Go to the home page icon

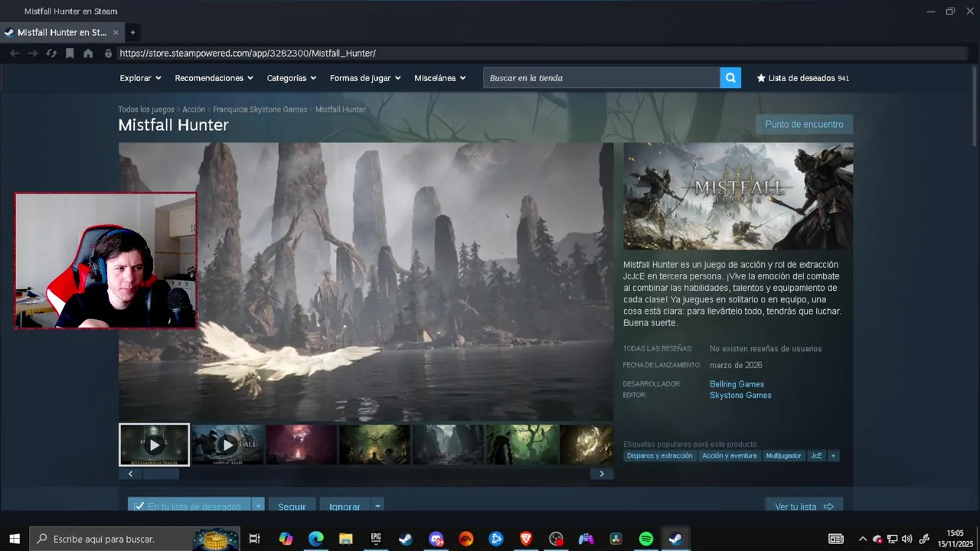[x=88, y=54]
